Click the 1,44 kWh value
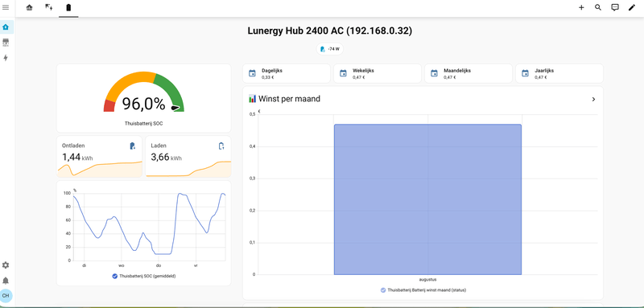644x308 pixels. [x=77, y=157]
